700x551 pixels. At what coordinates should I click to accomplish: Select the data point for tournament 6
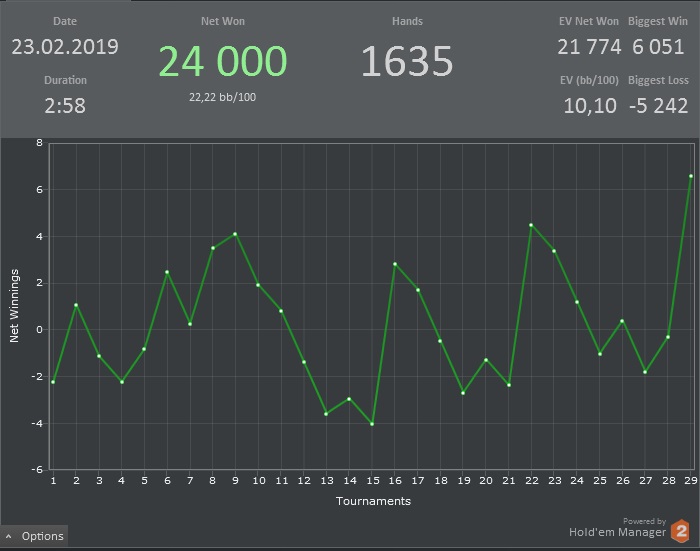[x=167, y=272]
